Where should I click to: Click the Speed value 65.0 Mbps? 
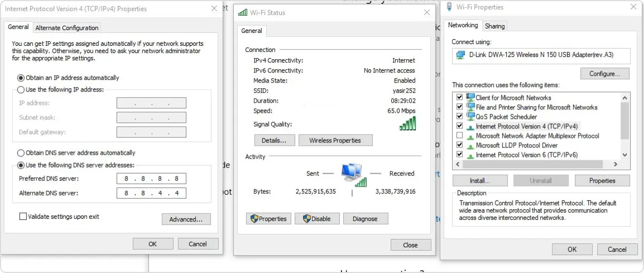click(x=401, y=111)
